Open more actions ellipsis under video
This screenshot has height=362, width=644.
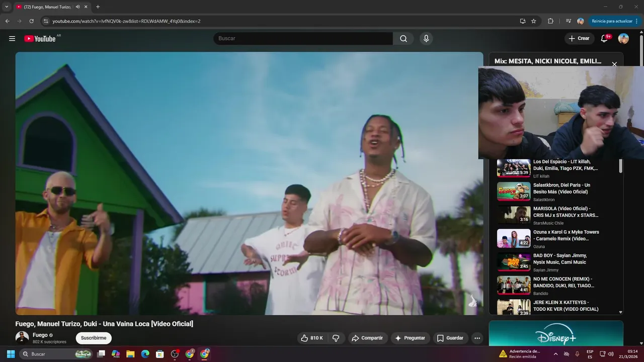coord(477,338)
